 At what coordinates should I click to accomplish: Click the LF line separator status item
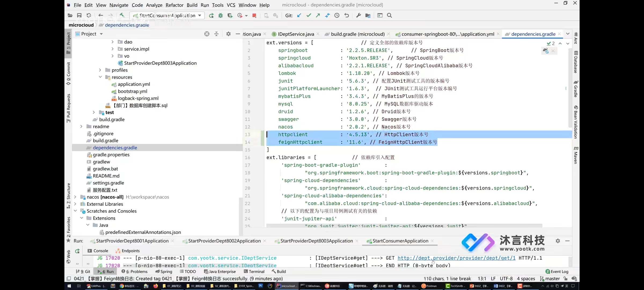[493, 279]
